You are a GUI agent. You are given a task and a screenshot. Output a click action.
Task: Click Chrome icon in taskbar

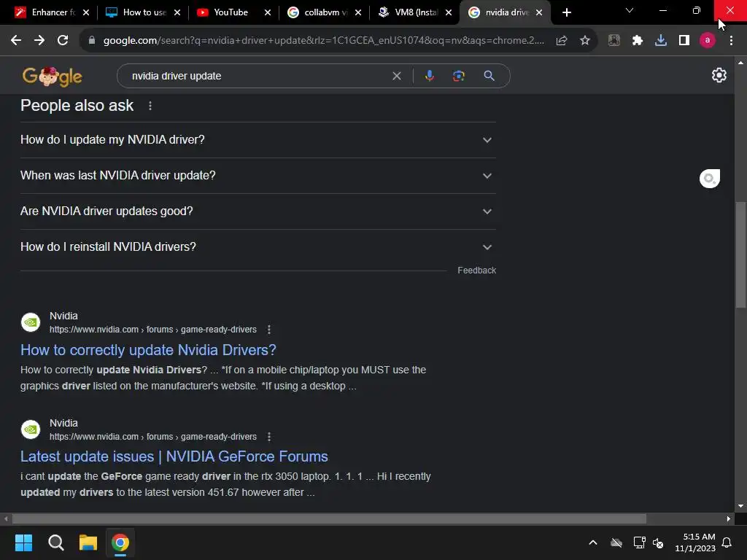120,542
